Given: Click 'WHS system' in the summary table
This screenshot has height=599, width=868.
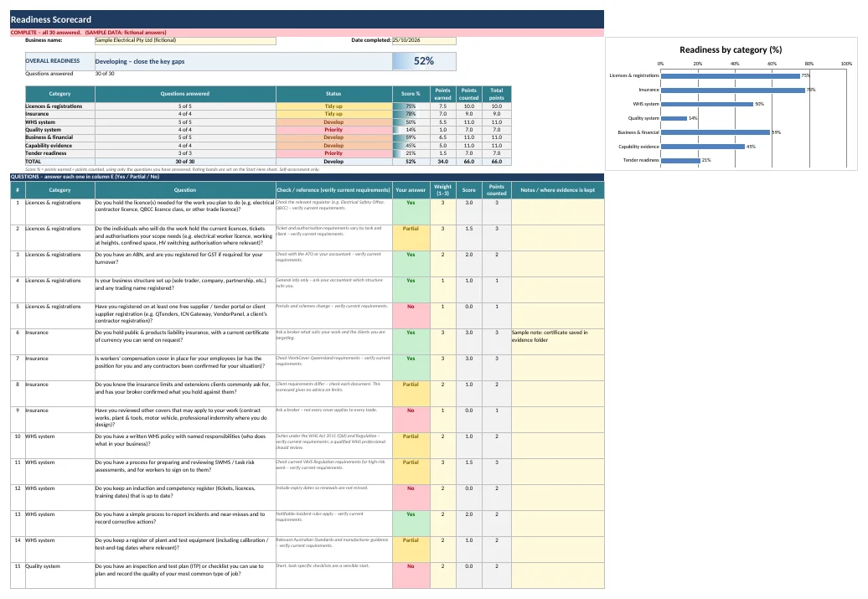Looking at the screenshot, I should [59, 121].
